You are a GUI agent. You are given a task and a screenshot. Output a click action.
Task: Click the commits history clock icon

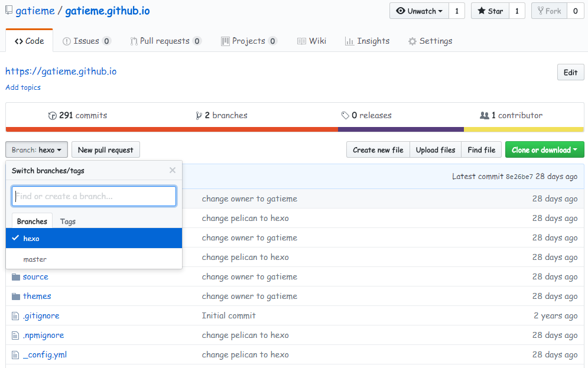pos(53,116)
